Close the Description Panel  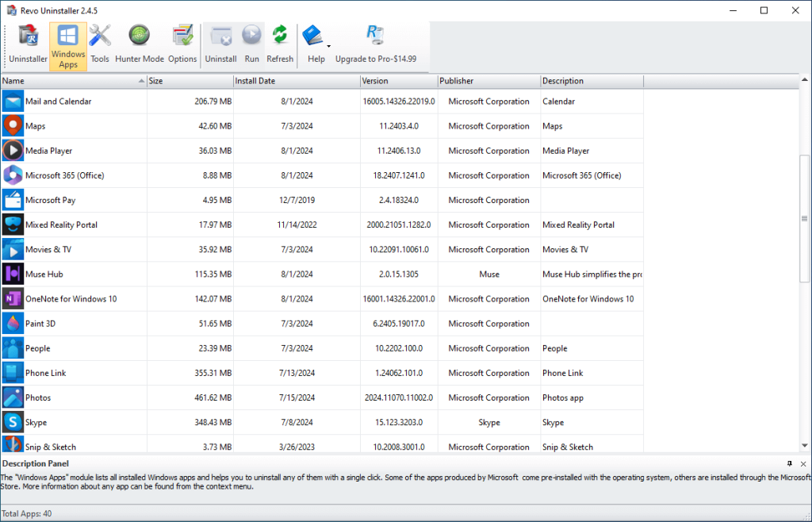(x=802, y=463)
